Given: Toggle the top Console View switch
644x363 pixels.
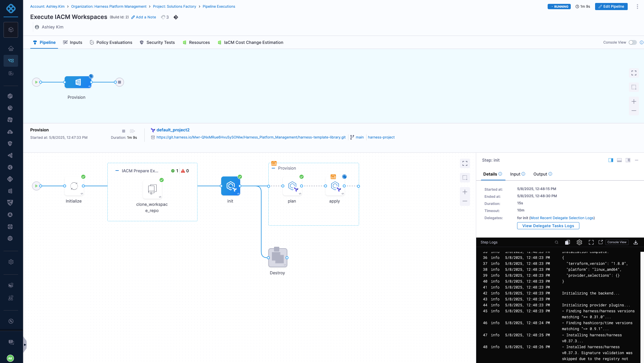Looking at the screenshot, I should click(632, 42).
